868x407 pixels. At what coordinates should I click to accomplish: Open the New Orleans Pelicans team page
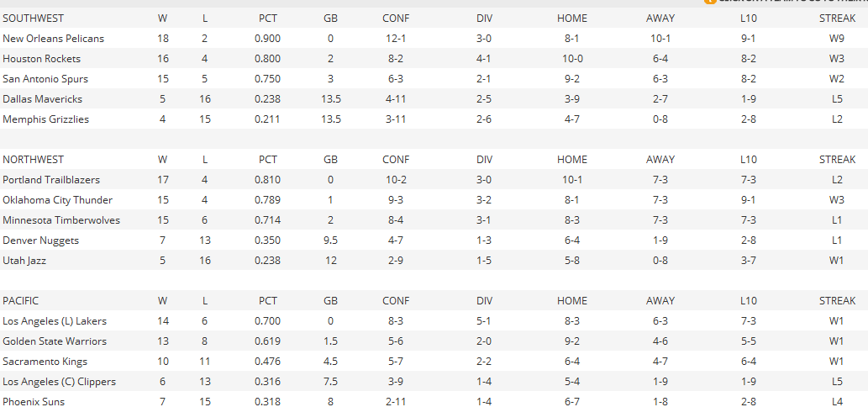54,39
